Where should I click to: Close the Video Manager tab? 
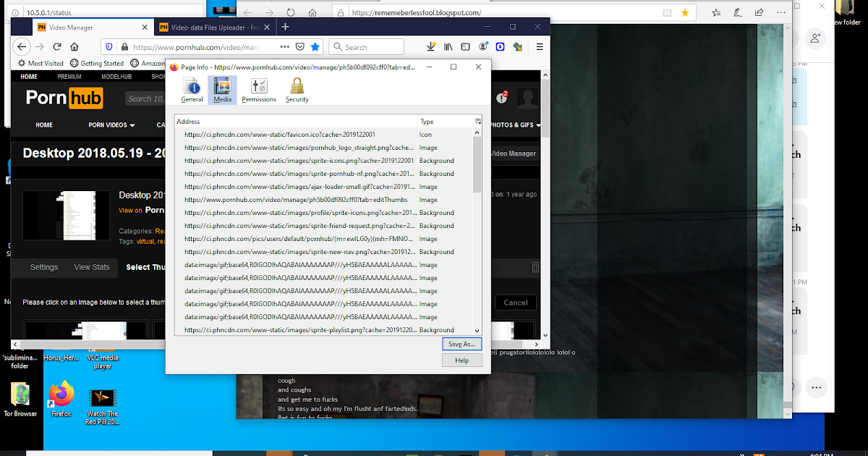(x=145, y=28)
